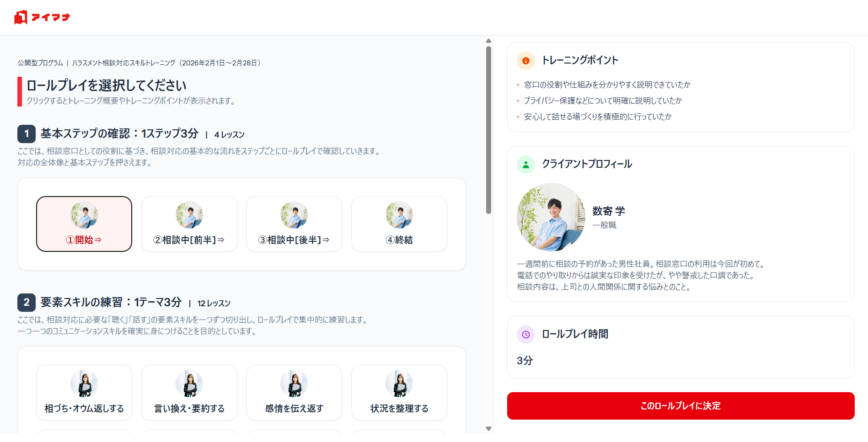Click the 4 レッスン label

pos(230,135)
